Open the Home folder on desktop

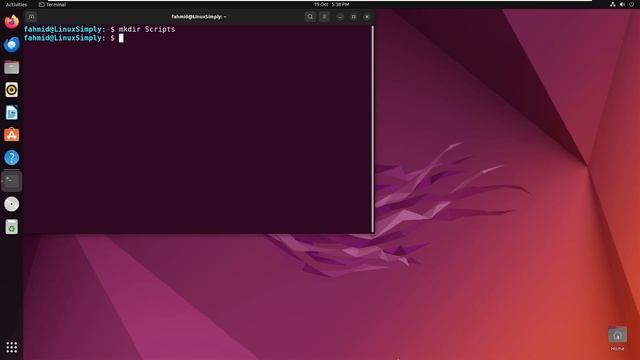click(x=618, y=338)
